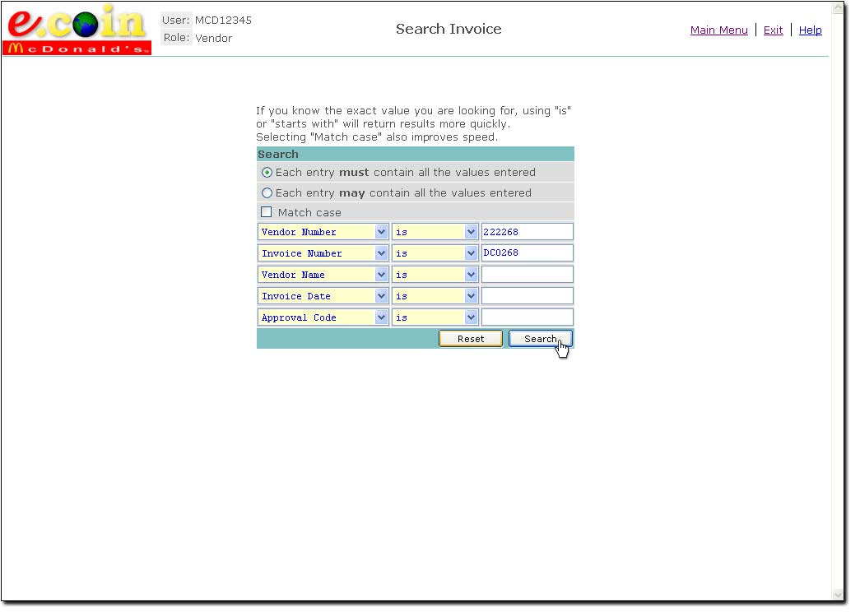Click the scrollbar down arrow at bottom right
The height and width of the screenshot is (616, 860).
tap(838, 595)
